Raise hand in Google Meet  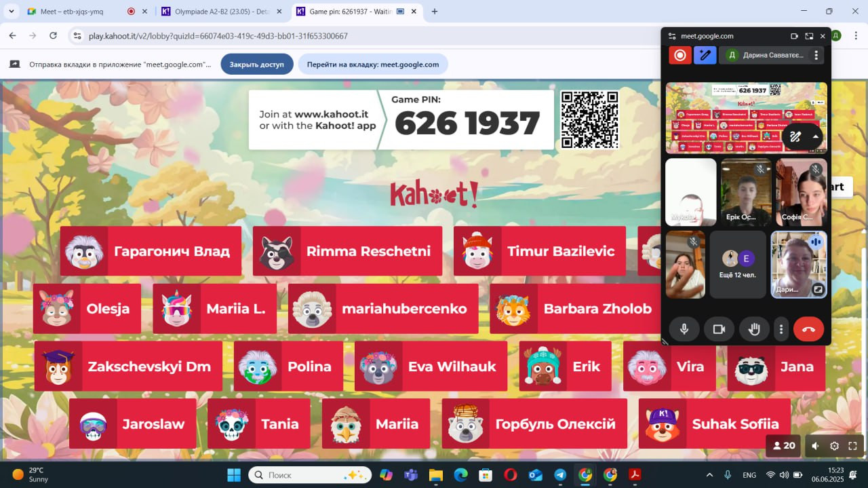click(754, 329)
